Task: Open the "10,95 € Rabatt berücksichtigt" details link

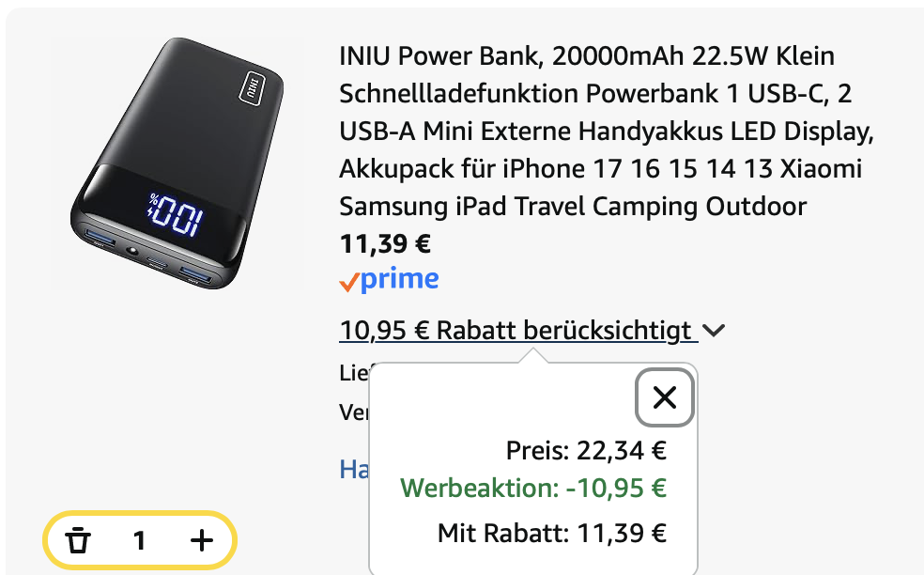Action: point(517,331)
